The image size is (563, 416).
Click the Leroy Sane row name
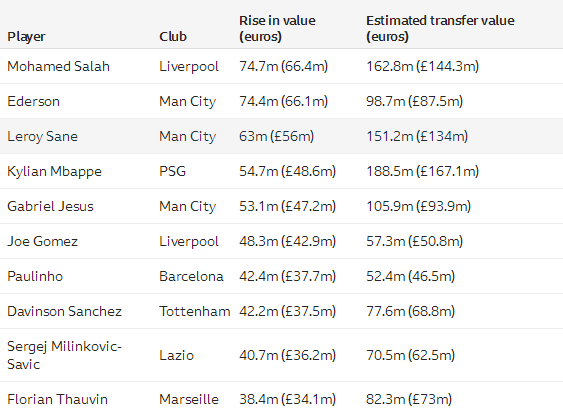[42, 136]
